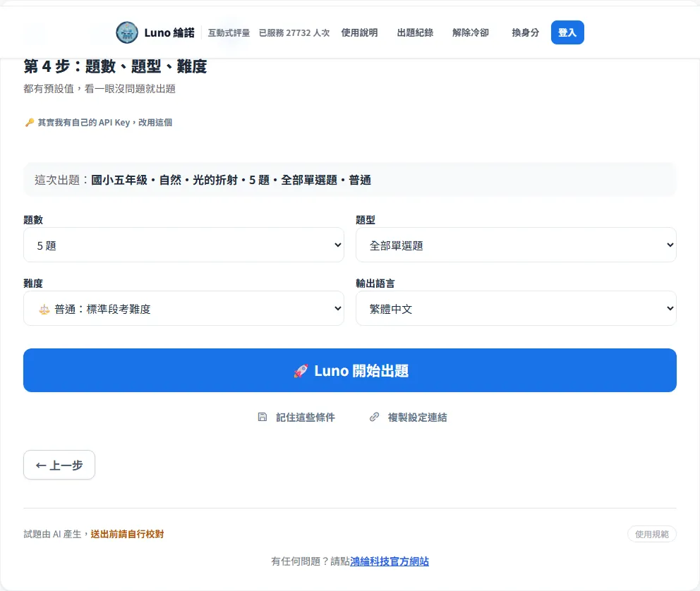Open the 輸出語言 dropdown showing 繁體中文

point(516,308)
